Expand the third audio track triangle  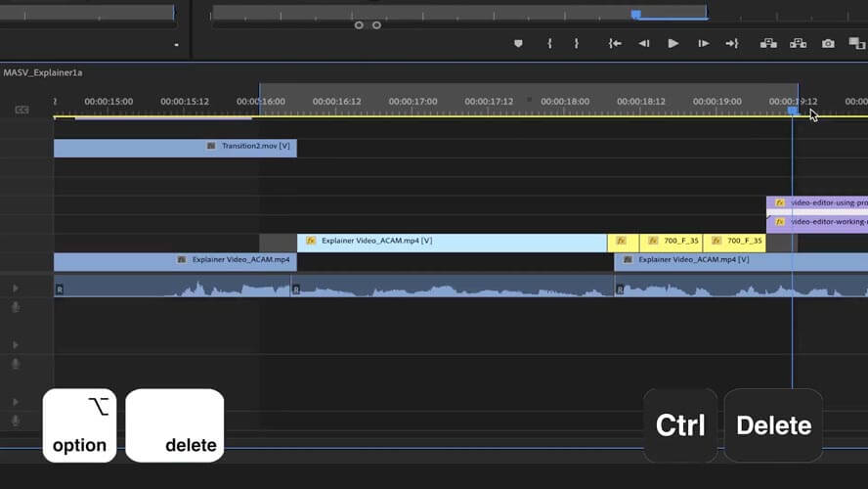tap(16, 402)
